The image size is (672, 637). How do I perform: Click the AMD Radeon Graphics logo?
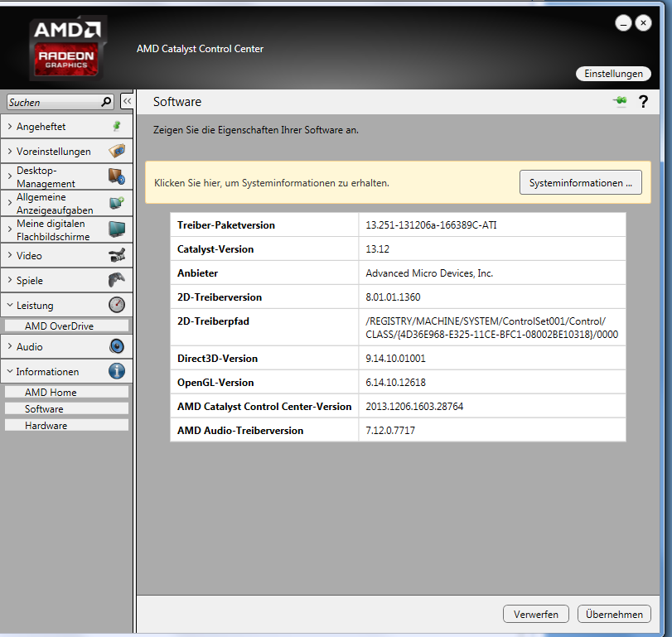coord(67,48)
